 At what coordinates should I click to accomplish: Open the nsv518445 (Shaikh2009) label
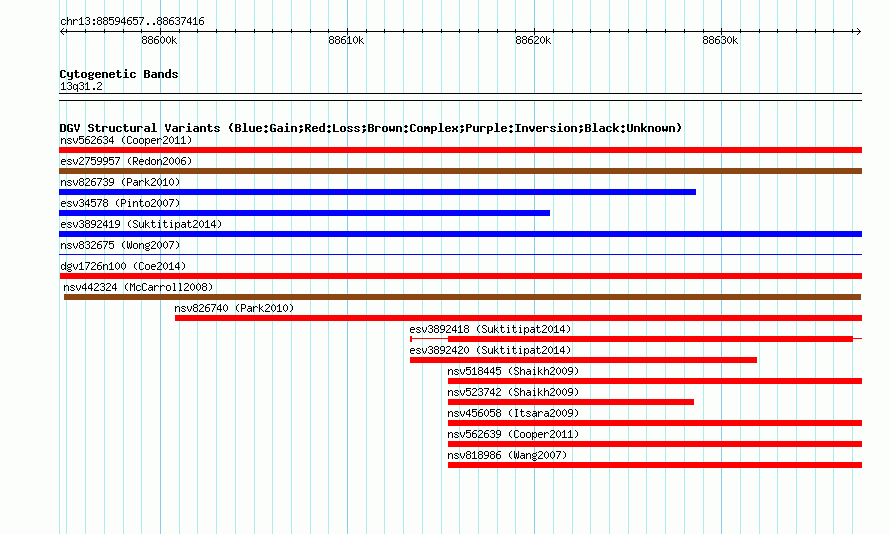(x=513, y=371)
